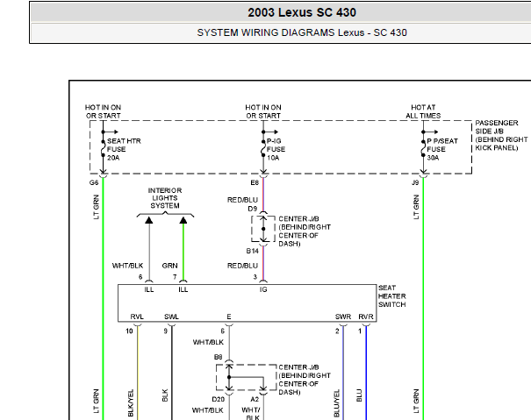Select the 'SEAT HTR FUSE 20A' label

coord(124,149)
